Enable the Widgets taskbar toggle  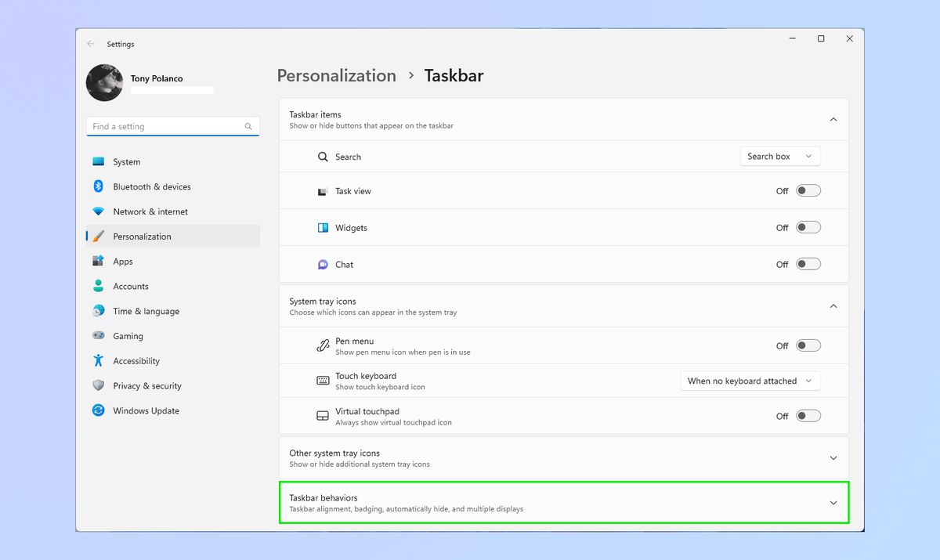(808, 227)
